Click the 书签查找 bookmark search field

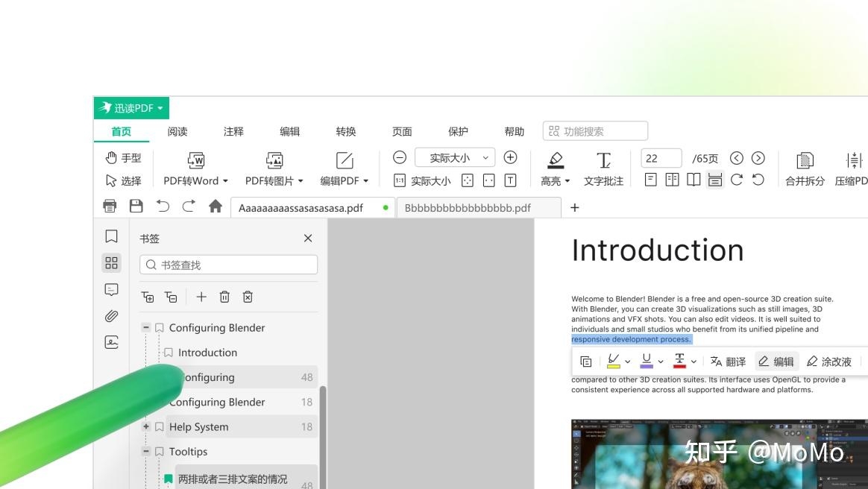[229, 265]
